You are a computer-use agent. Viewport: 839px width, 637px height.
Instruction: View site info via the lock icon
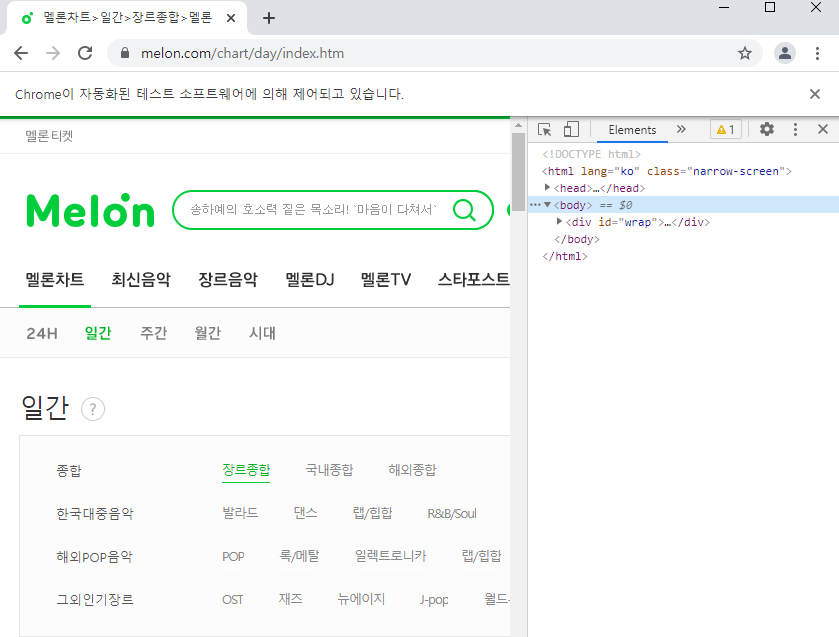125,53
